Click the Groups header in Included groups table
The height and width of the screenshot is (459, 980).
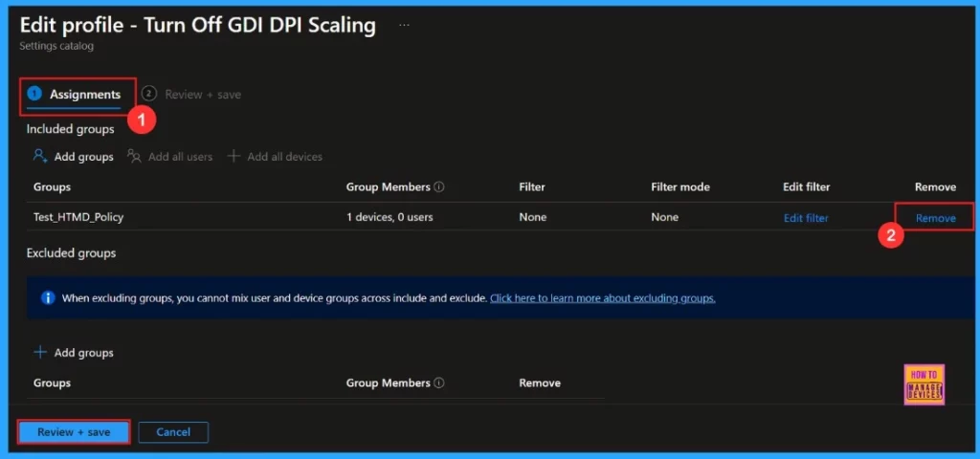pyautogui.click(x=52, y=186)
